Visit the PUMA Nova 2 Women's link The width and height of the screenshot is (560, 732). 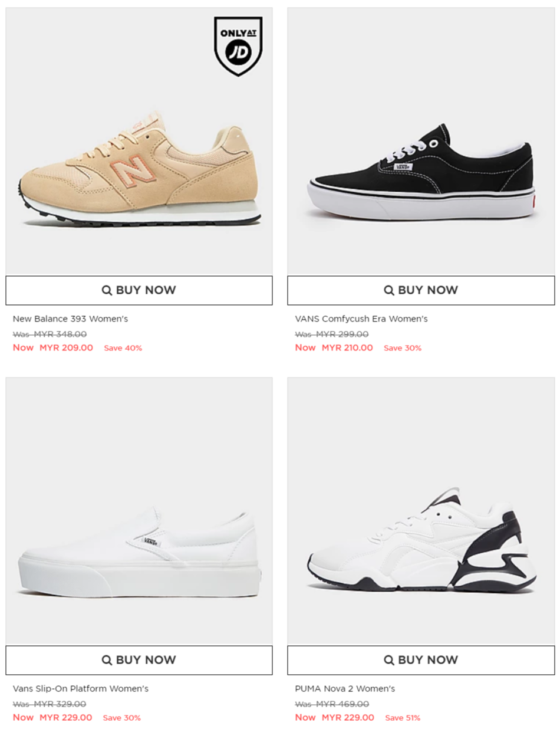(345, 689)
